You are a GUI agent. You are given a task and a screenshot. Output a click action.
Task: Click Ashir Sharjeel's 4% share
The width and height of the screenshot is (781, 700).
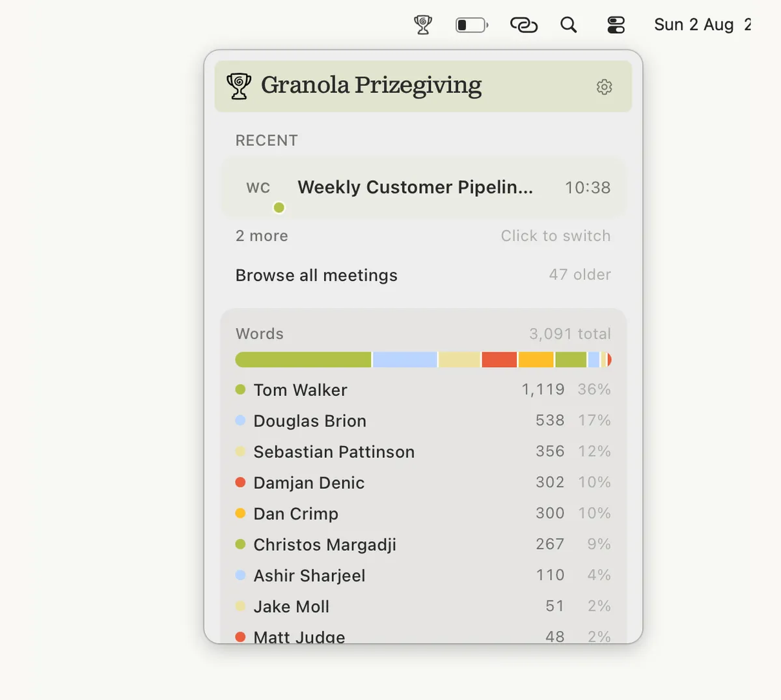pos(599,575)
